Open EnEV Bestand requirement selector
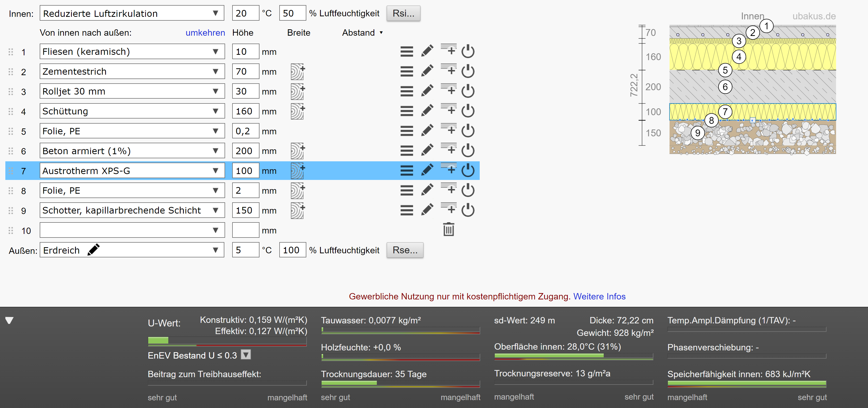Screen dimensions: 868x408 246,355
